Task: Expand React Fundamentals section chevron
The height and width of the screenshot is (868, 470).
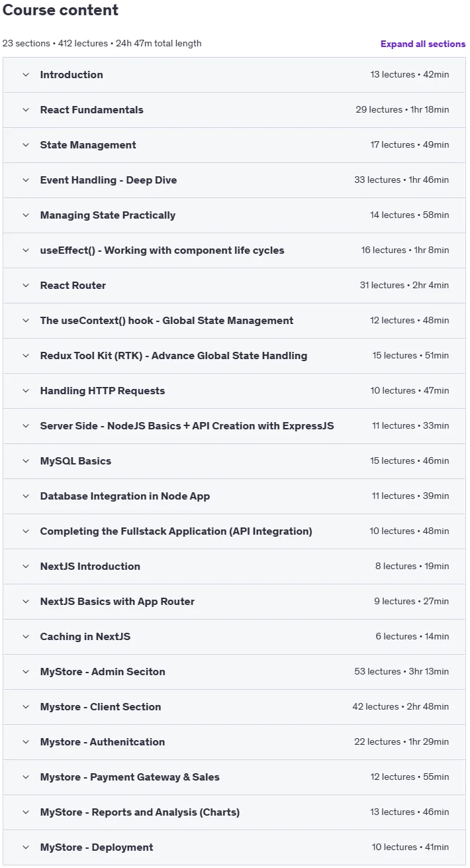Action: [26, 110]
